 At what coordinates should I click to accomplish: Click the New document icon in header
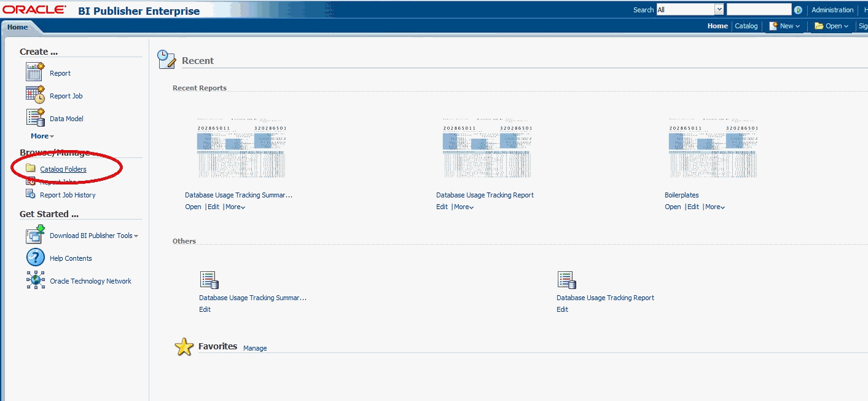773,26
